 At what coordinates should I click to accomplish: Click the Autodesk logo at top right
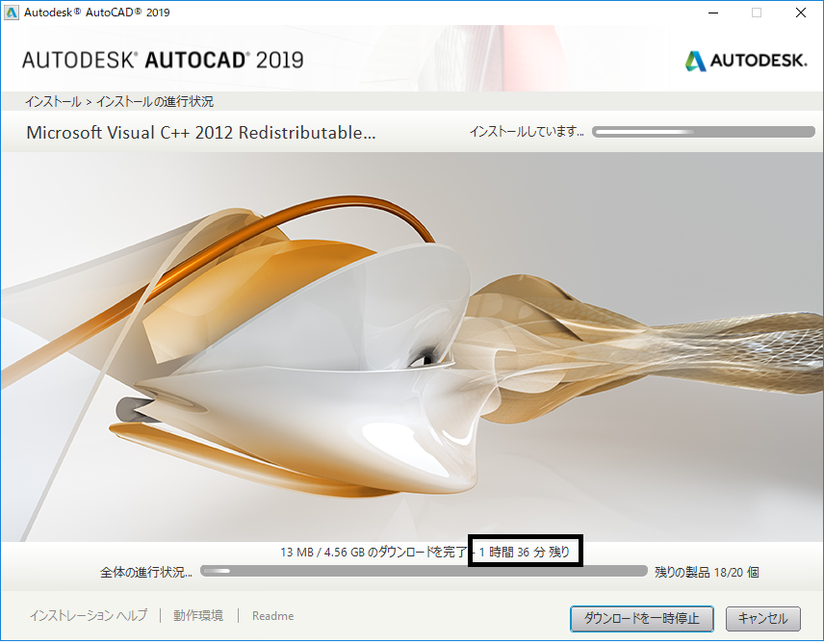[x=746, y=61]
